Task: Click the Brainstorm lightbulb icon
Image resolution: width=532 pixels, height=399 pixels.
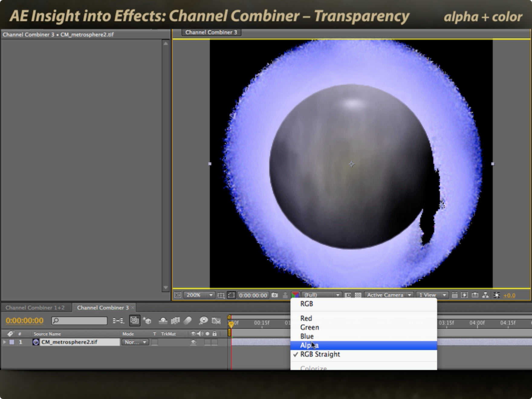Action: [203, 320]
